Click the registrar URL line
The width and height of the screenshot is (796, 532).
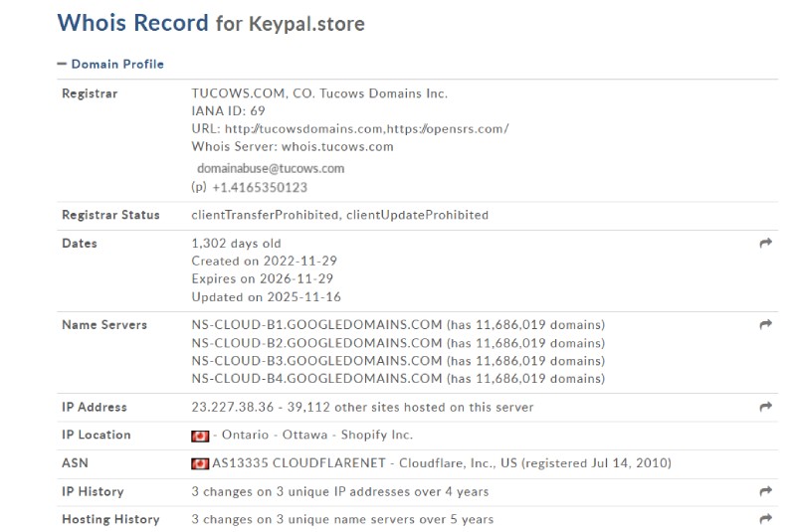350,129
